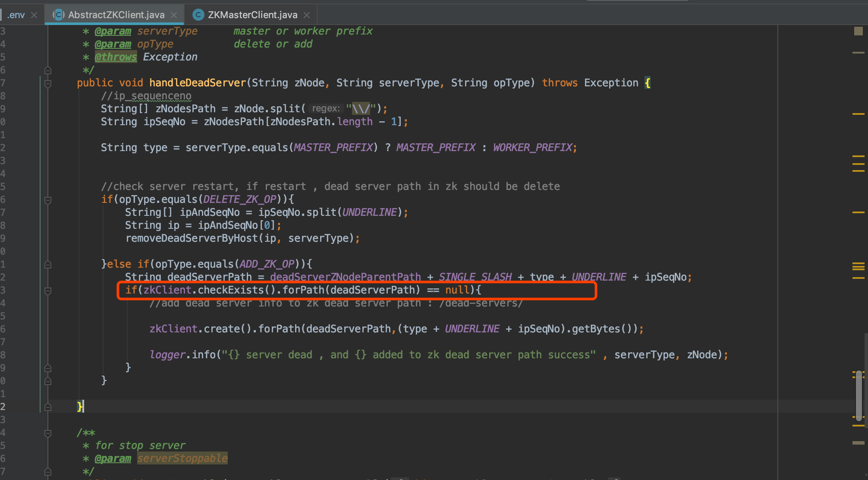
Task: Click the @param serverType javadoc tag
Action: [113, 31]
